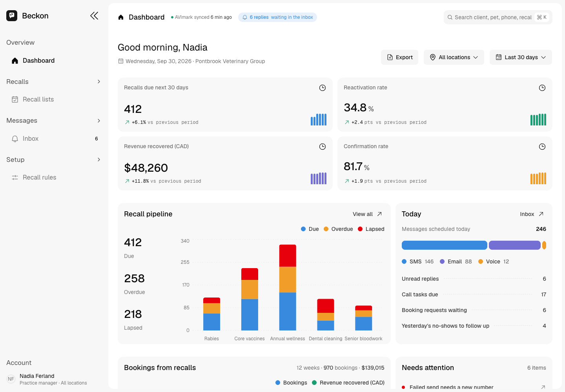Toggle the Bookings series legend

[x=291, y=383]
